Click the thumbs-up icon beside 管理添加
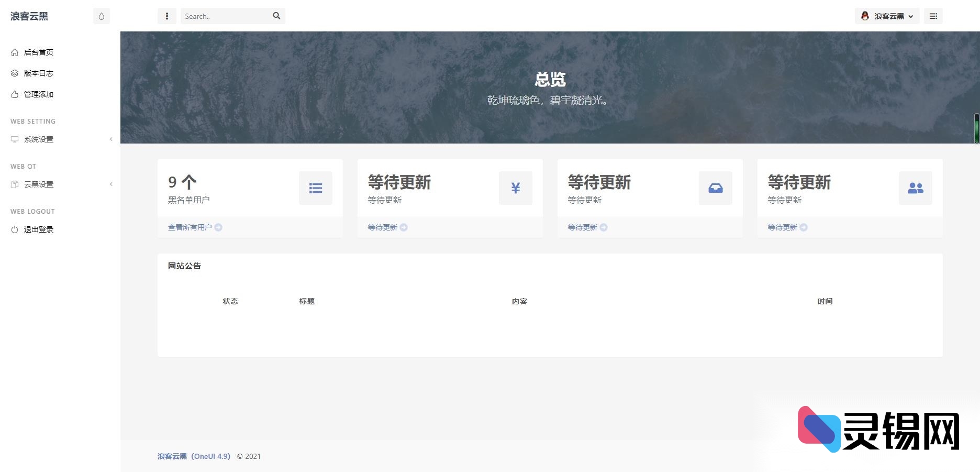The image size is (980, 472). (14, 94)
